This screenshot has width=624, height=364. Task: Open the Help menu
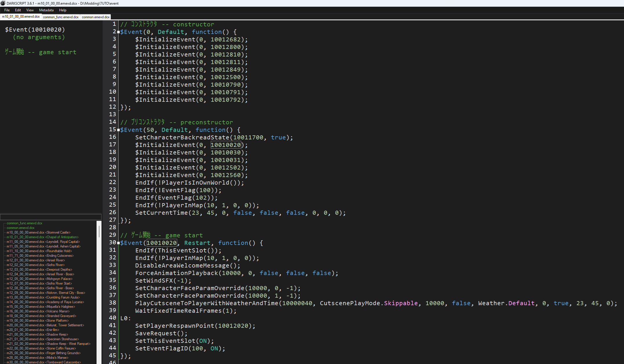point(63,10)
